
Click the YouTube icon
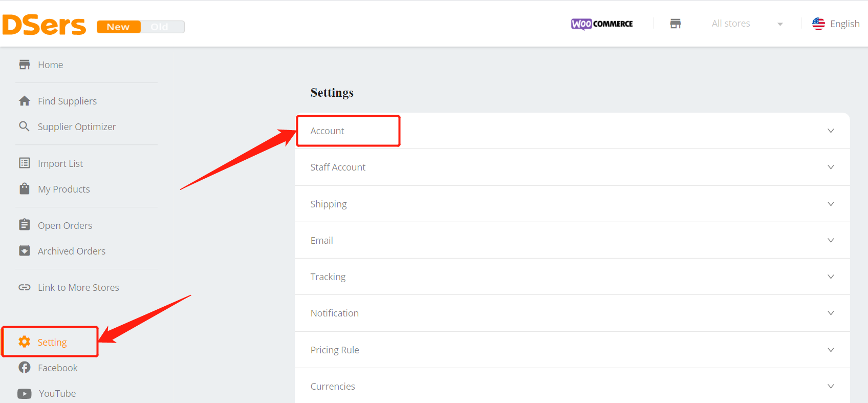pyautogui.click(x=25, y=393)
